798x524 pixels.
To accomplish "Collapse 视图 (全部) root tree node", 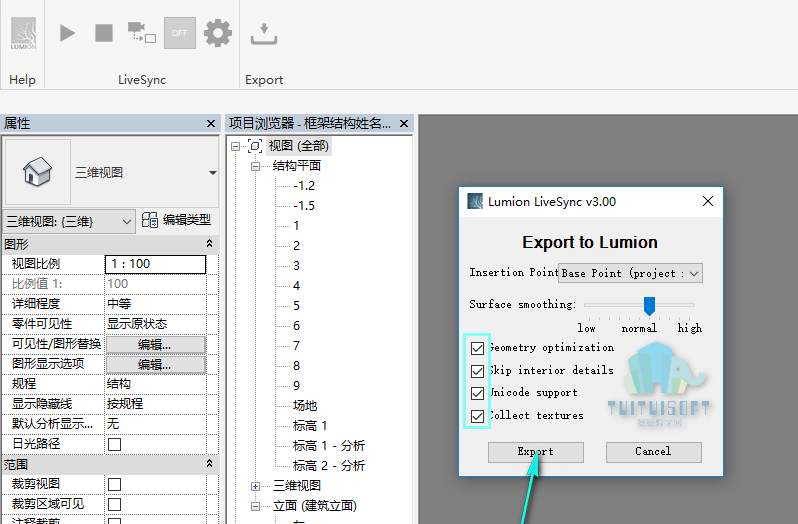I will click(235, 147).
